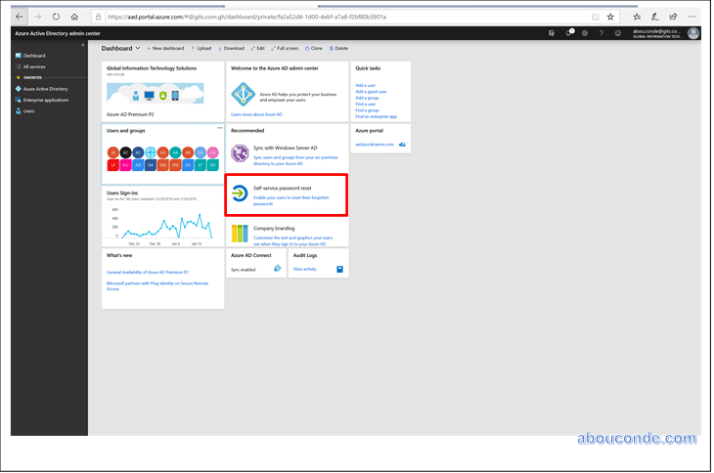Add the page to favorites with the star icon
This screenshot has width=714, height=473.
point(611,17)
